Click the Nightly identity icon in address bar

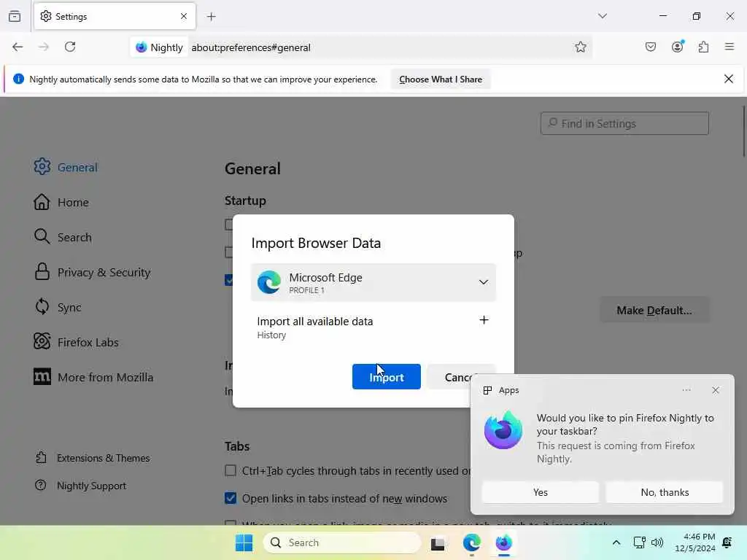160,47
